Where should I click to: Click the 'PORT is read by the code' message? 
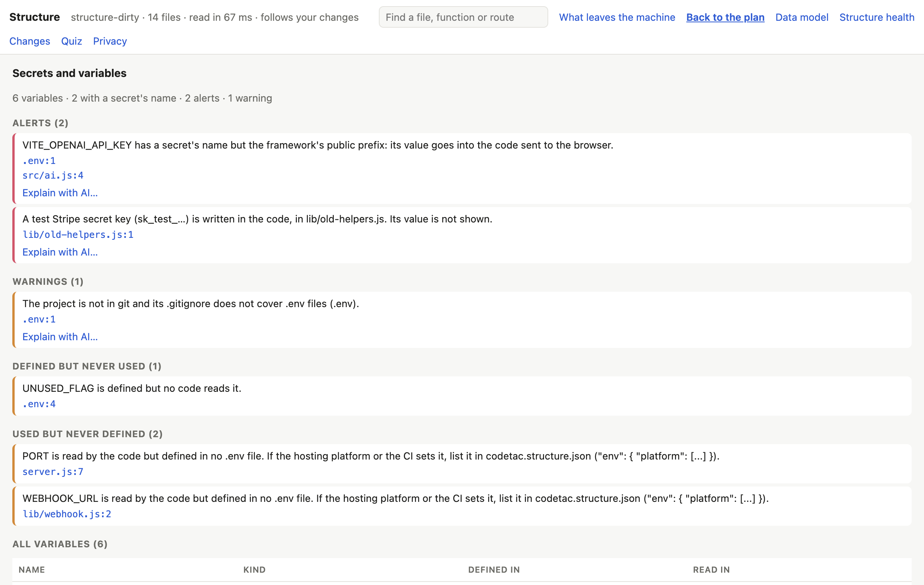coord(371,456)
